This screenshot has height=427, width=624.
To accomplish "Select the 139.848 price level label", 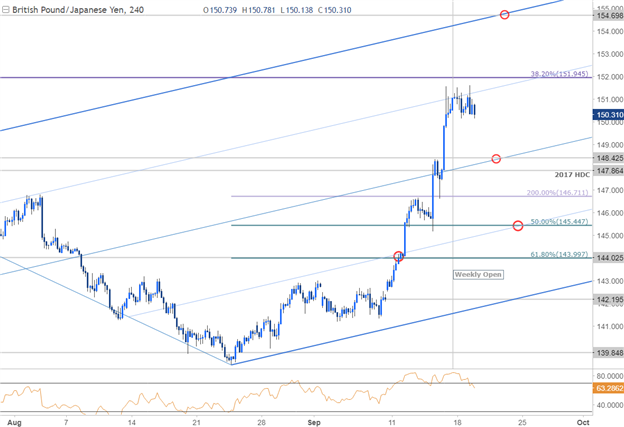I will 608,353.
